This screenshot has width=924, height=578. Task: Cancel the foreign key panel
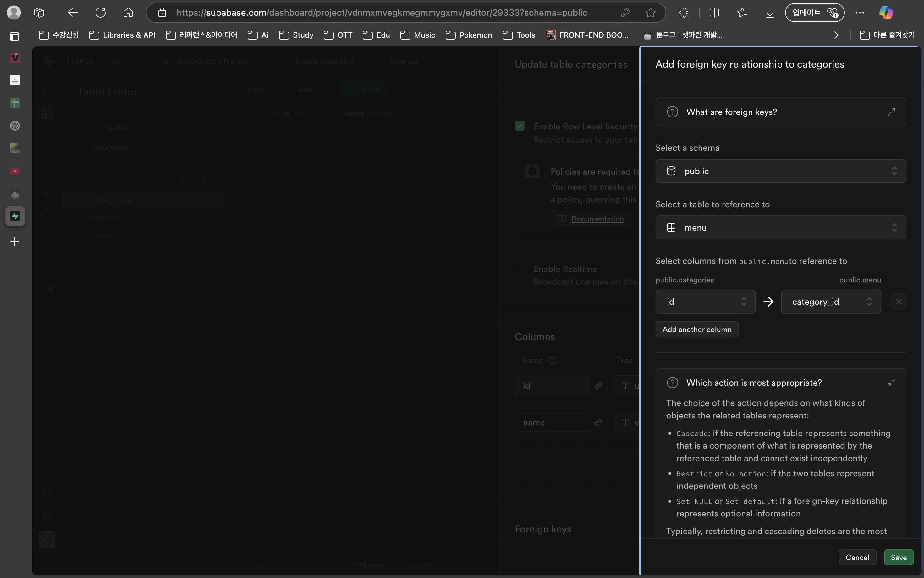point(857,557)
